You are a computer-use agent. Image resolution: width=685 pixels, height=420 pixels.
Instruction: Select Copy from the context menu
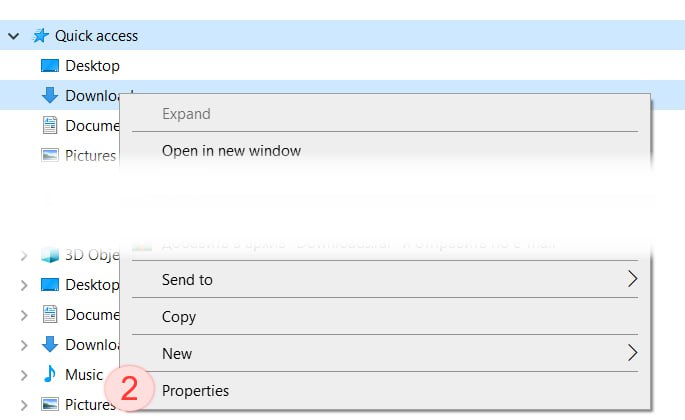[x=179, y=317]
